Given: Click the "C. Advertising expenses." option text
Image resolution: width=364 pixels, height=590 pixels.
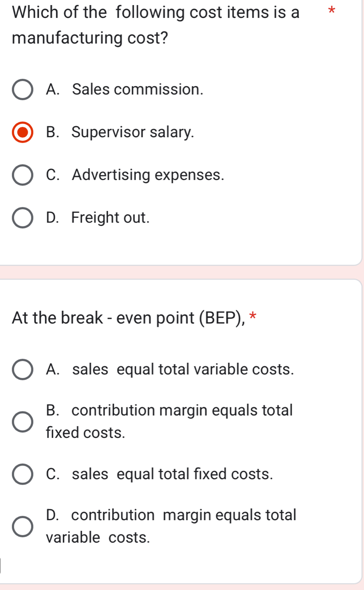Looking at the screenshot, I should point(135,175).
